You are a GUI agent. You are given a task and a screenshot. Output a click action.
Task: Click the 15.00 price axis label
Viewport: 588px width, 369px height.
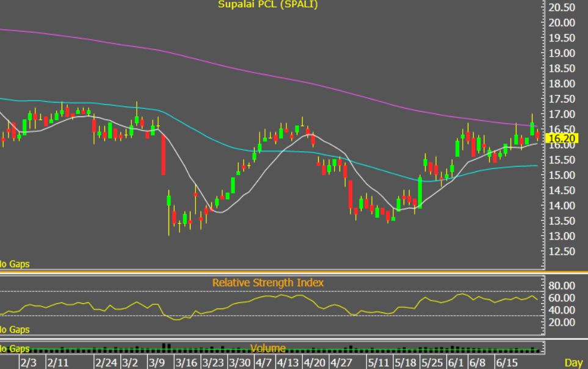point(562,175)
